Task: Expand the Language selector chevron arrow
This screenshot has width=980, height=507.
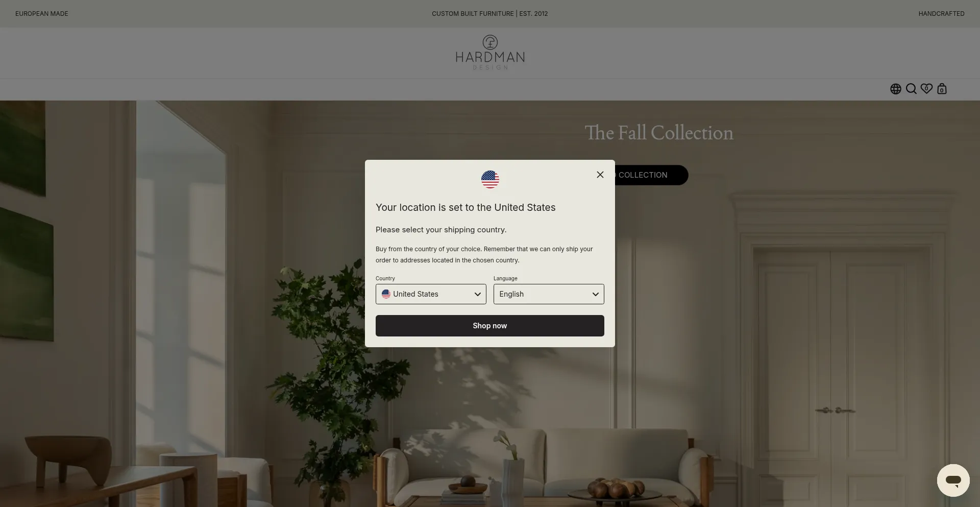Action: (x=595, y=294)
